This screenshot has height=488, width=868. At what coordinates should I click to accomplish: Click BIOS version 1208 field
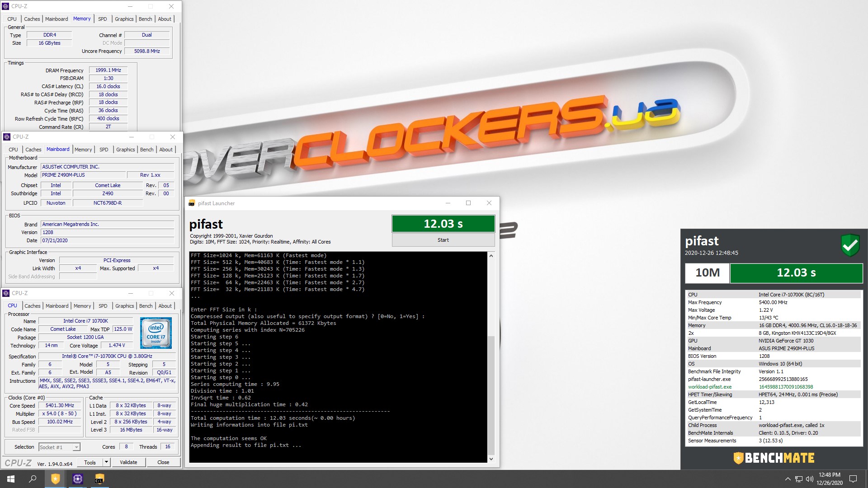(108, 233)
